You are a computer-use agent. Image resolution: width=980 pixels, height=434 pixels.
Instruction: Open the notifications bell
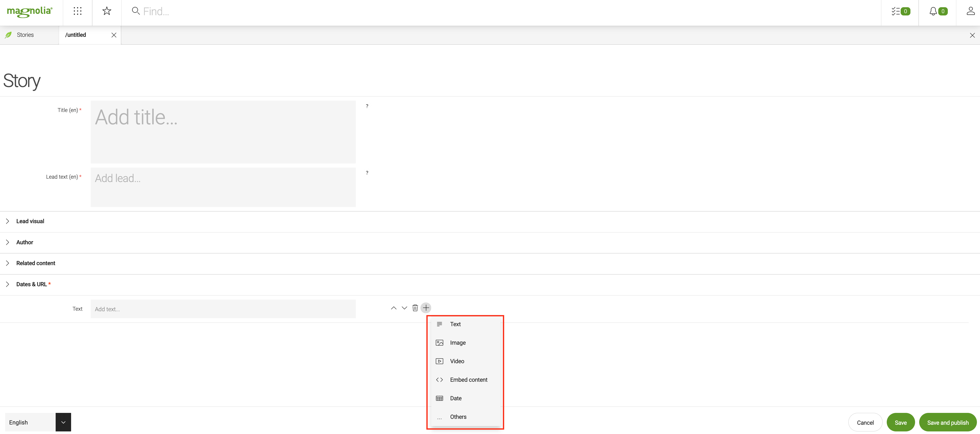coord(933,11)
